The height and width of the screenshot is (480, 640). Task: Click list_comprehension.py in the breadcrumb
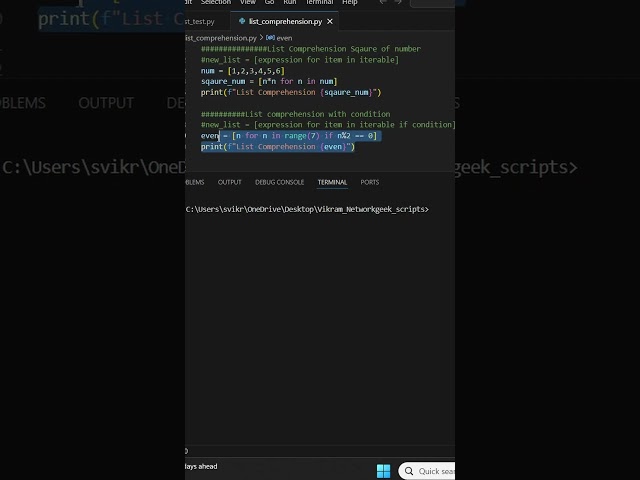[x=221, y=38]
